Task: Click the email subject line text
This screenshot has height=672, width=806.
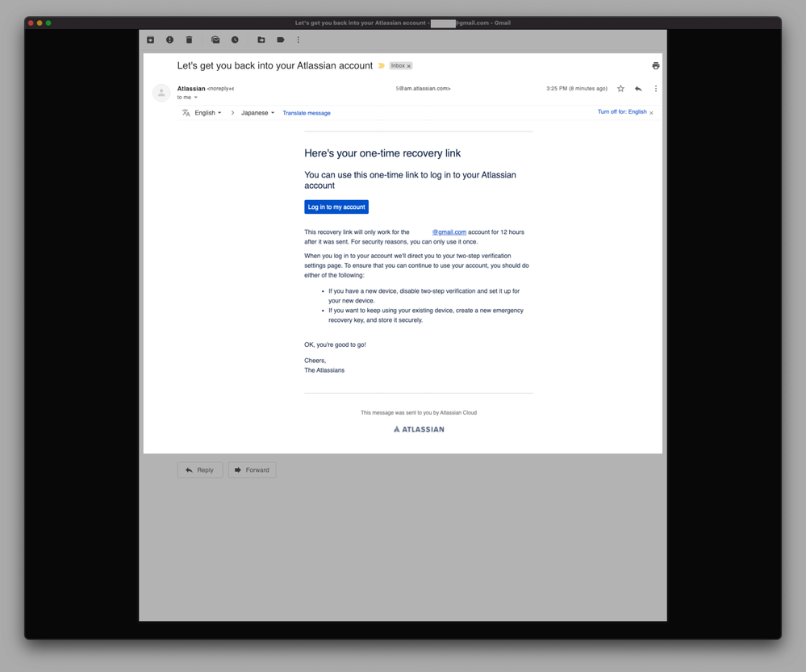Action: pos(275,65)
